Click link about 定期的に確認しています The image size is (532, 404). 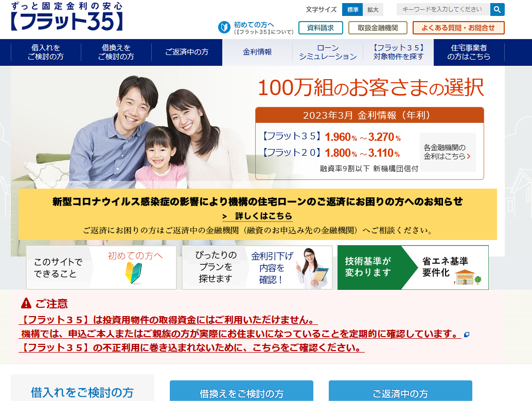point(240,334)
